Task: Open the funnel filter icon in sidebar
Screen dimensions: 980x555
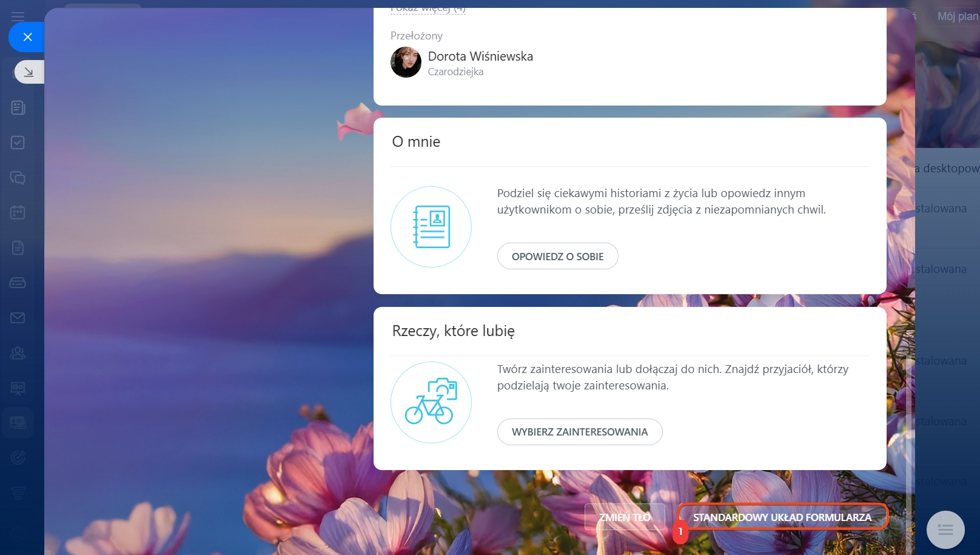Action: pos(18,493)
